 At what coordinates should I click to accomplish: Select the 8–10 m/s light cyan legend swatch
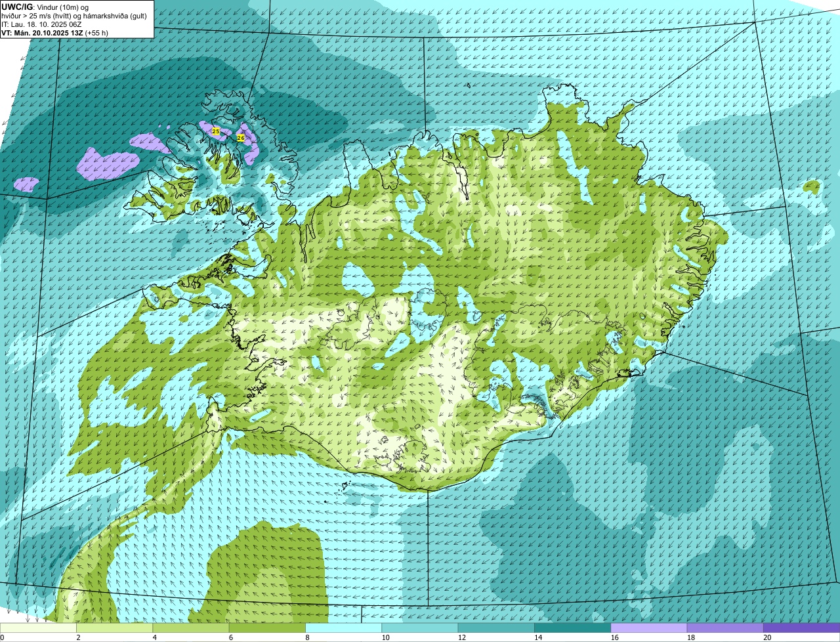point(345,628)
